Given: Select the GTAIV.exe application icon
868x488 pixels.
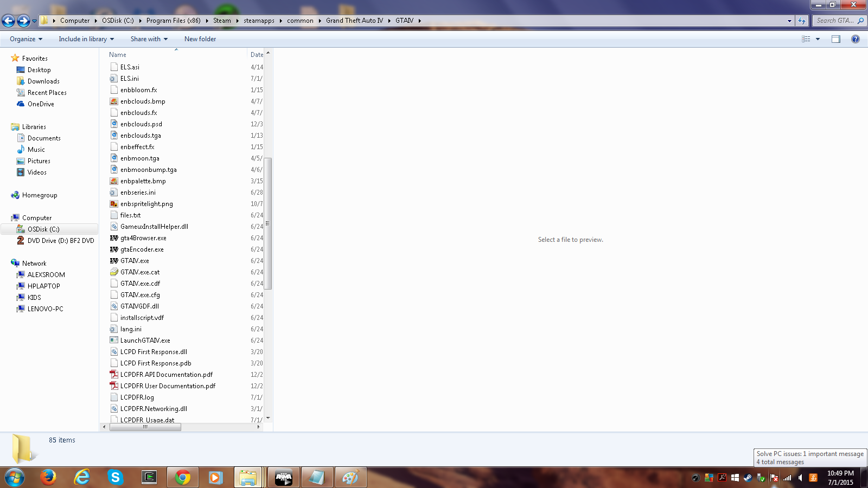Looking at the screenshot, I should pos(114,261).
